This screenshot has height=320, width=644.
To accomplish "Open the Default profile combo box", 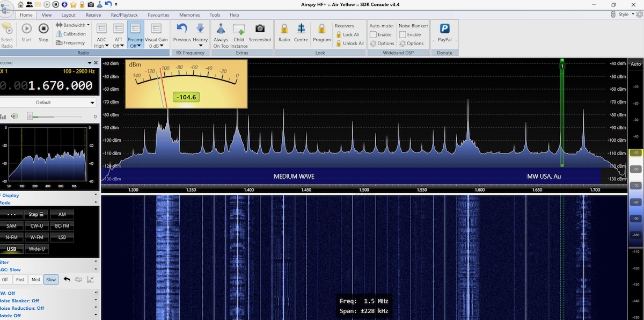I will 48,103.
